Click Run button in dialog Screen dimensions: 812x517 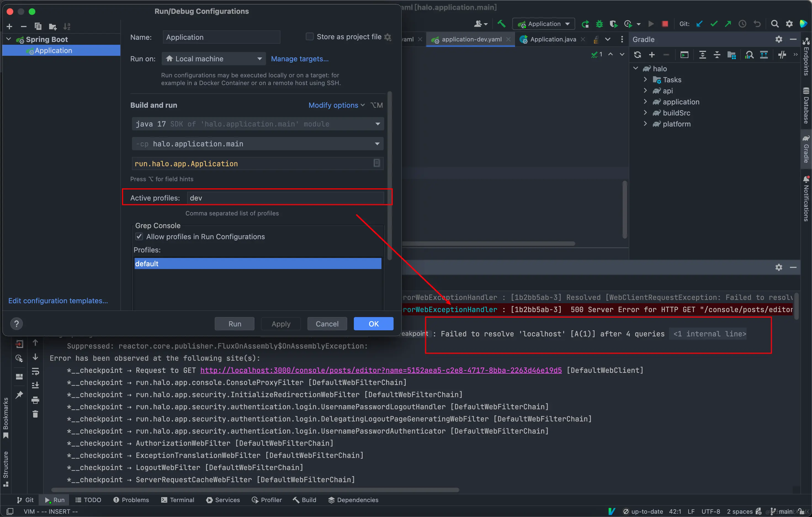click(235, 324)
